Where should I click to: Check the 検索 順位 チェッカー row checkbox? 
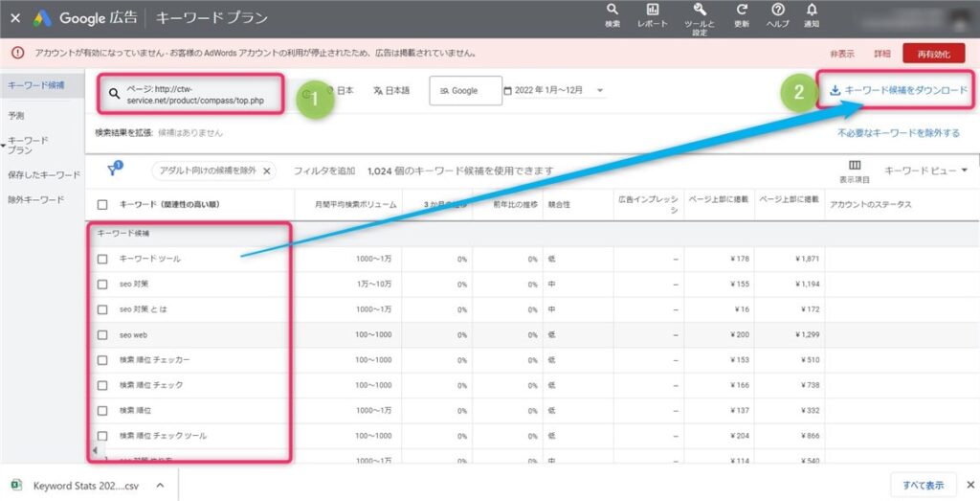(x=103, y=359)
